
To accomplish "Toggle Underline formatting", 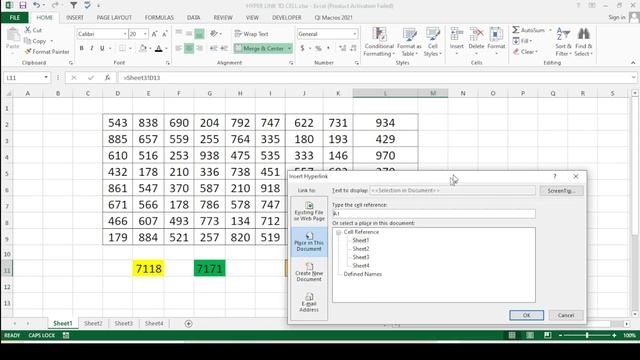I will coord(102,48).
